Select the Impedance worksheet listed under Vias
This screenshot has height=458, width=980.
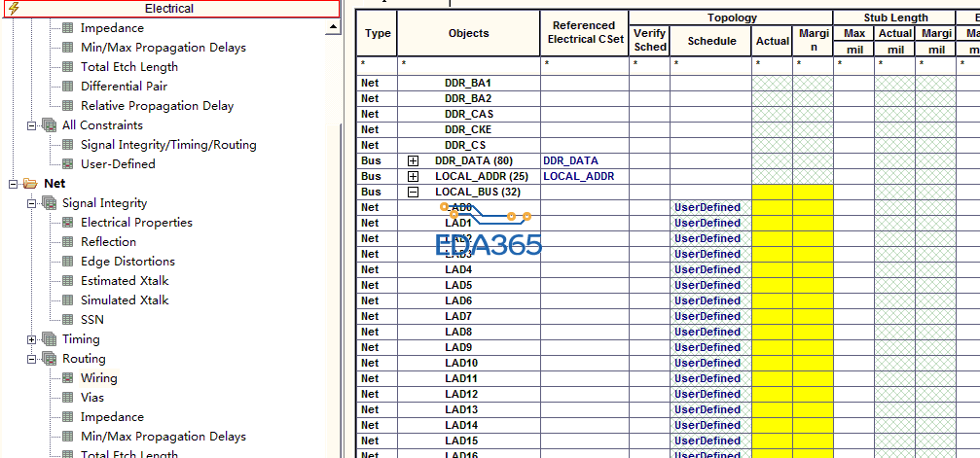[x=112, y=417]
